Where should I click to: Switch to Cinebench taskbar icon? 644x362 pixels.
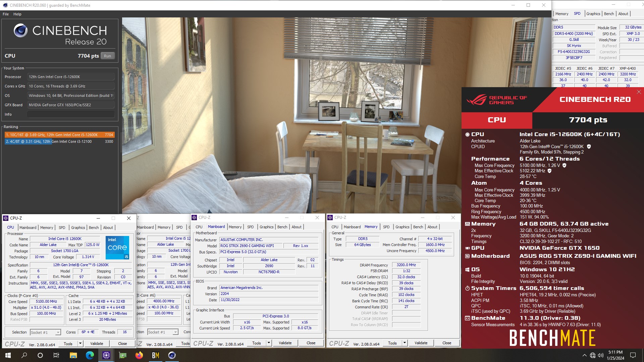[172, 355]
